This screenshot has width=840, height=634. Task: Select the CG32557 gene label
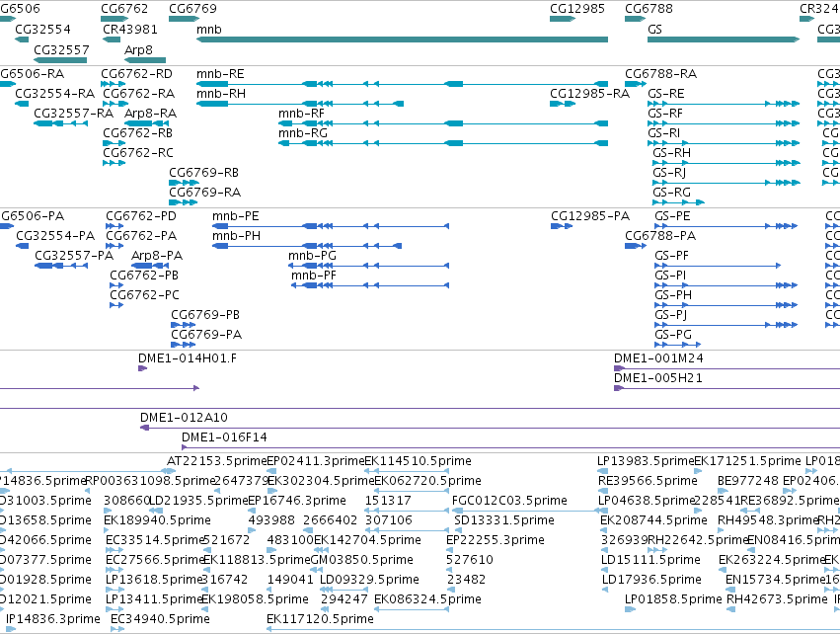(x=61, y=49)
